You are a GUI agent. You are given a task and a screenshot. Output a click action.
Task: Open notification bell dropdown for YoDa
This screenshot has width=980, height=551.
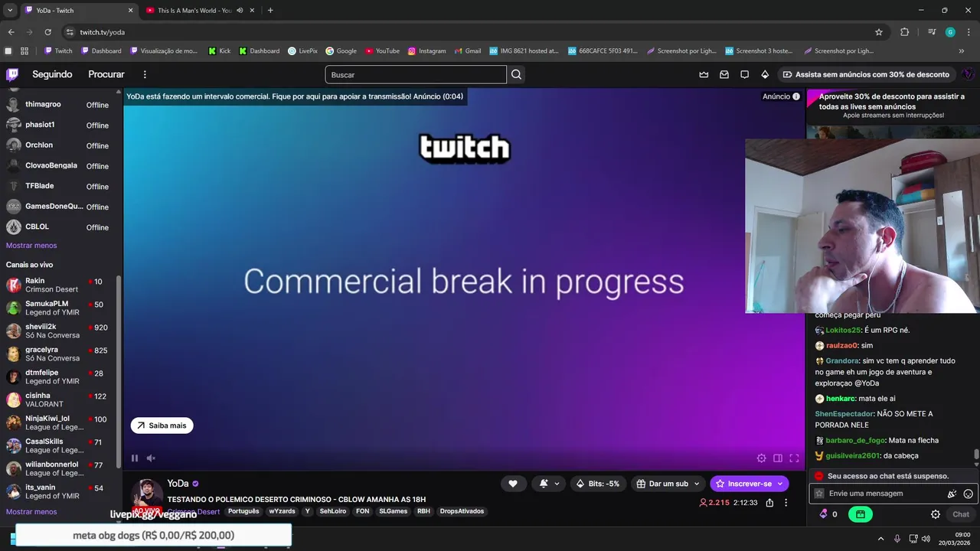[x=550, y=484]
